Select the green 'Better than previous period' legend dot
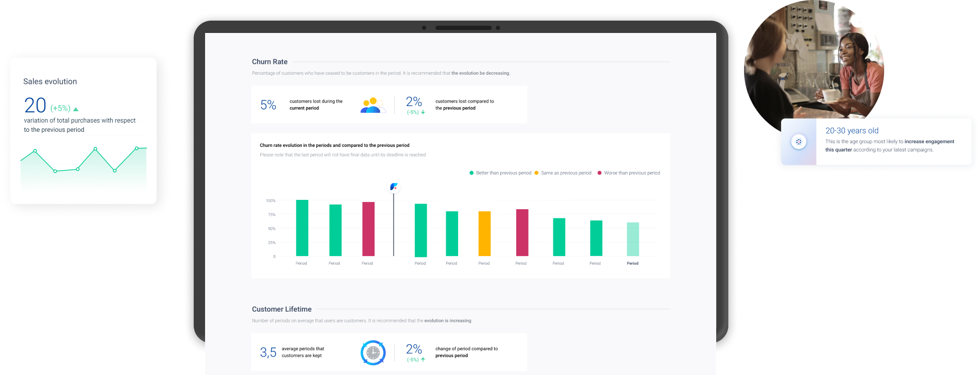Screen dimensions: 980x375 471,173
